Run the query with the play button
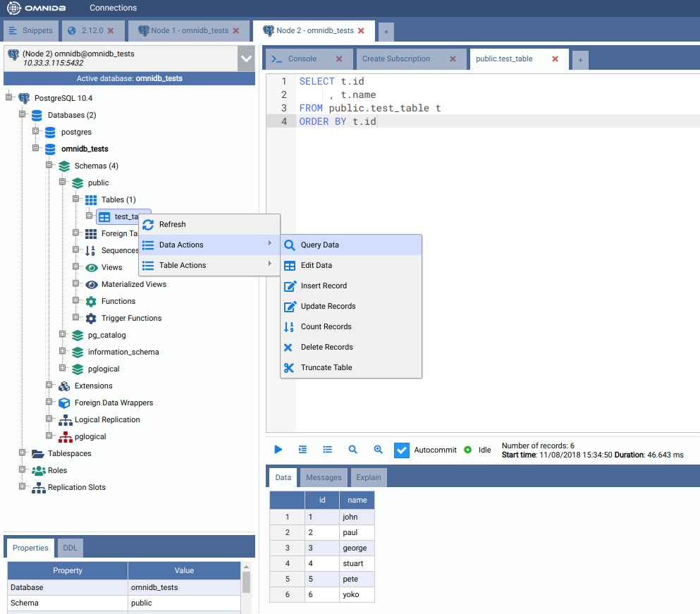700x614 pixels. [278, 450]
